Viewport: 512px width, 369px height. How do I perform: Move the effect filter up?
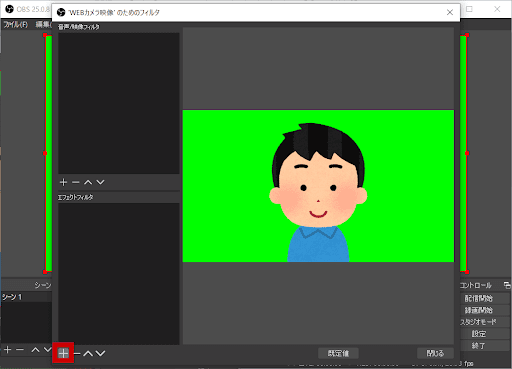[88, 353]
